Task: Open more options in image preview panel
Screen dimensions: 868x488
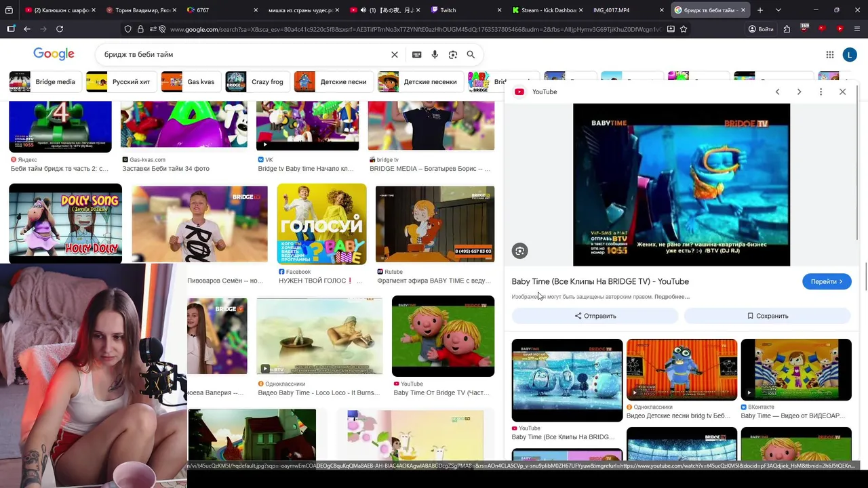Action: click(821, 91)
